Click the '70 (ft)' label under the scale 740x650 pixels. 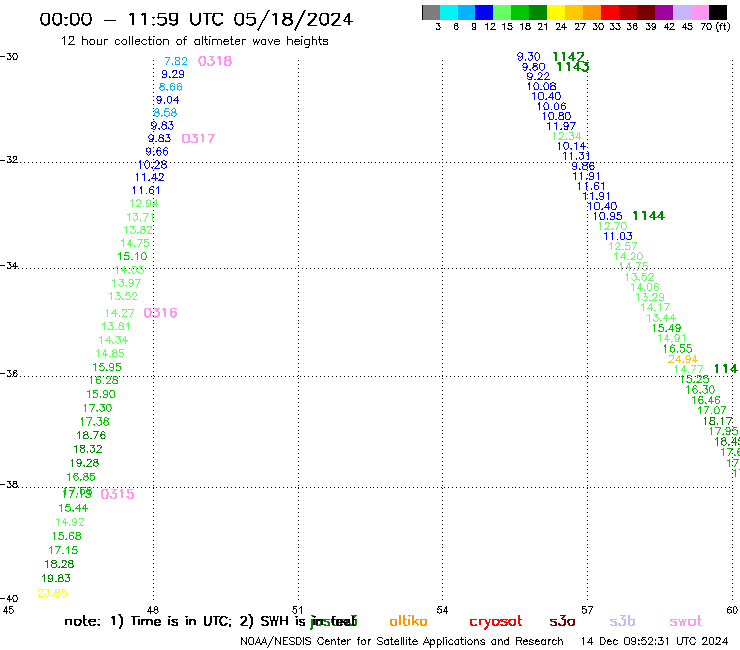[x=715, y=26]
